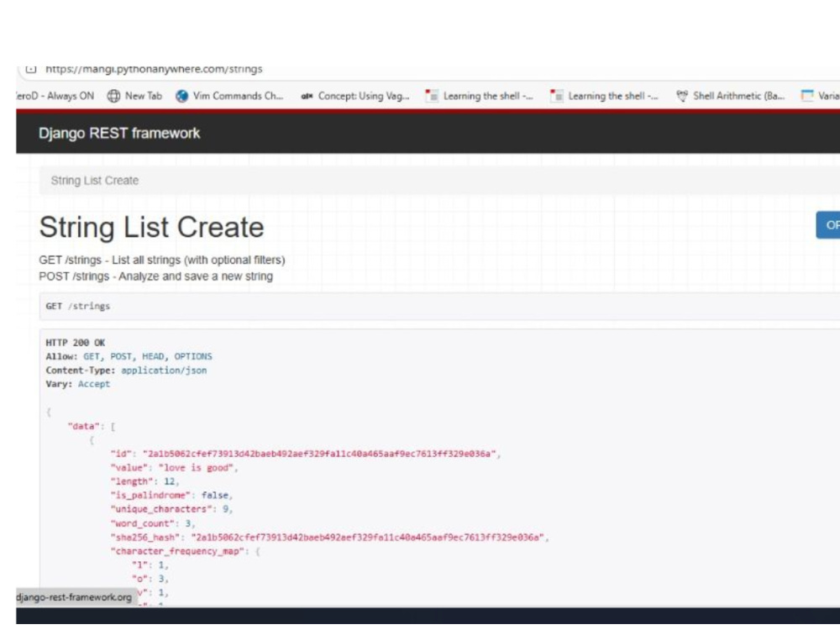This screenshot has height=630, width=840.
Task: Click the "character_frequency_map" key
Action: click(x=177, y=551)
